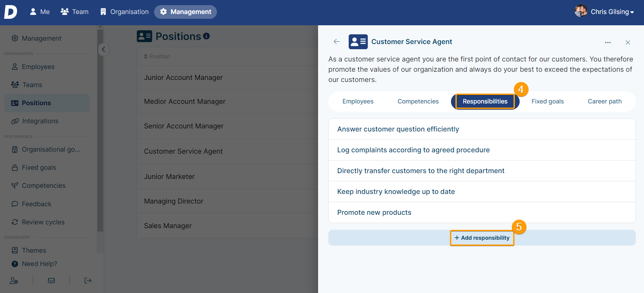Collapse sidebar with chevron button

coord(104,50)
